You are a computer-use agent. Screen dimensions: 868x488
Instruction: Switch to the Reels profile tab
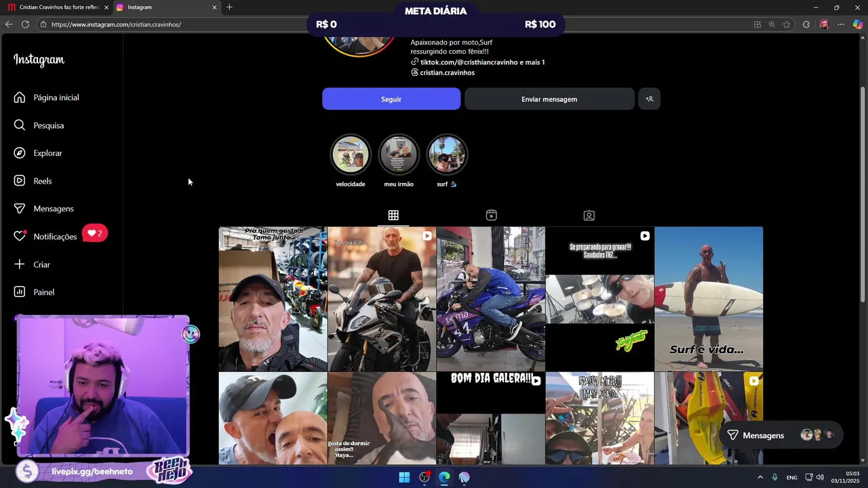pyautogui.click(x=492, y=216)
